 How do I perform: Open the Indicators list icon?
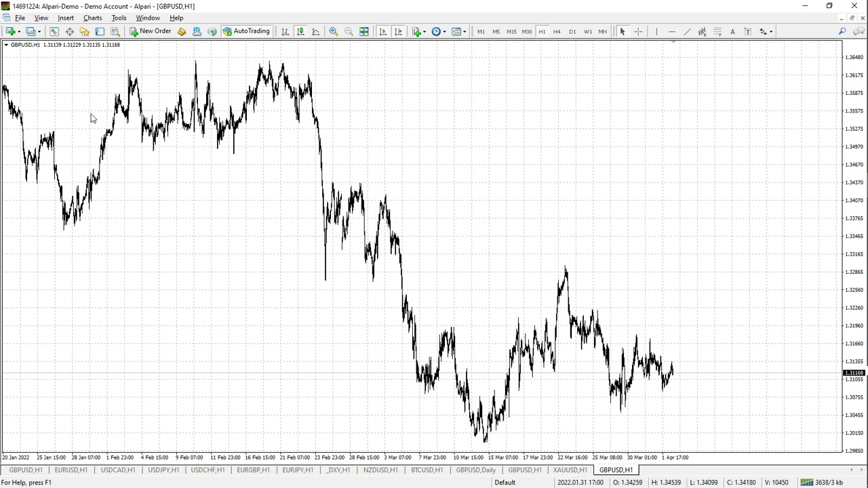click(x=417, y=31)
